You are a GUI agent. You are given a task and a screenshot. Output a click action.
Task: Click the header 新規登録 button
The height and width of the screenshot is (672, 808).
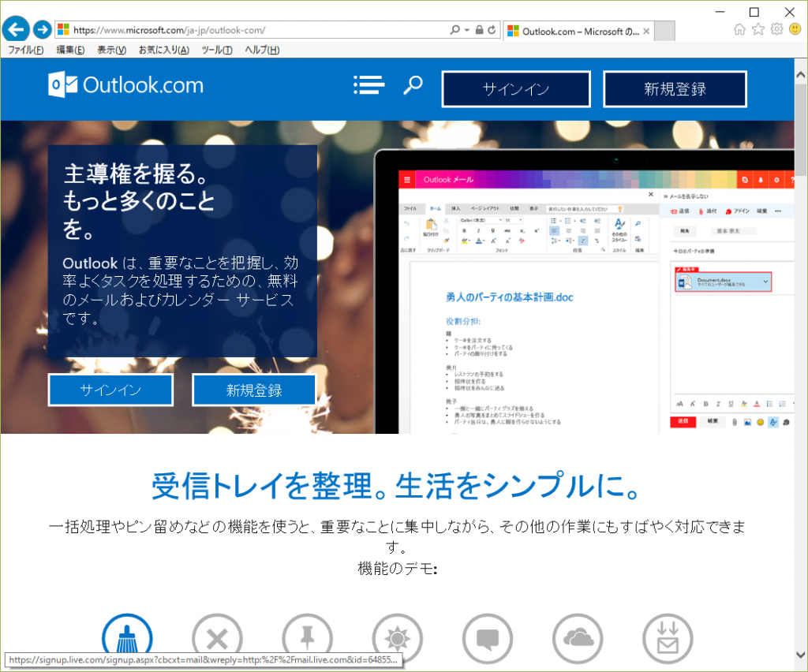pos(675,89)
